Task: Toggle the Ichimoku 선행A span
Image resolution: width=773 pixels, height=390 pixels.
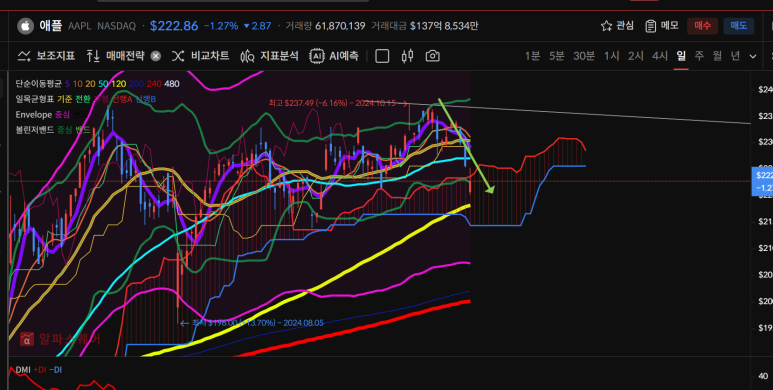Action: (121, 99)
